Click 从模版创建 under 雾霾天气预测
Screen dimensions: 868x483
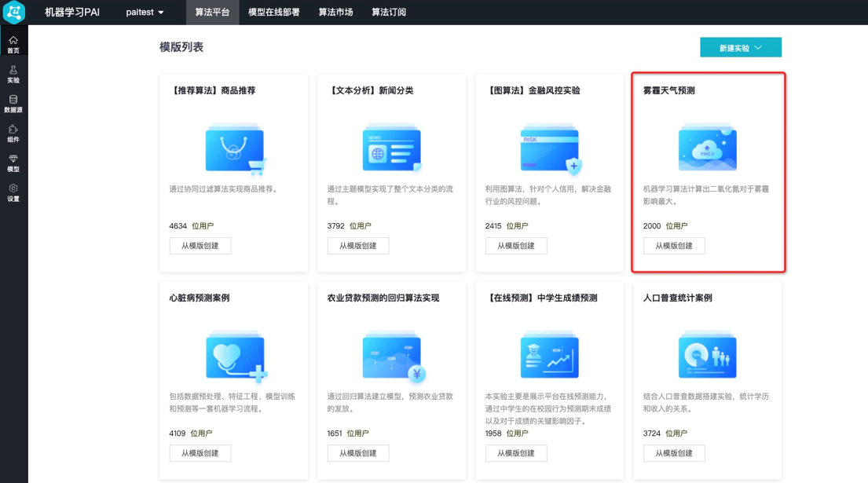674,246
